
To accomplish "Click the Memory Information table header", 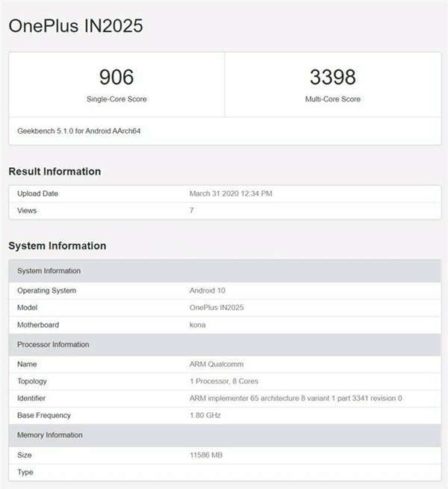I will coord(225,435).
